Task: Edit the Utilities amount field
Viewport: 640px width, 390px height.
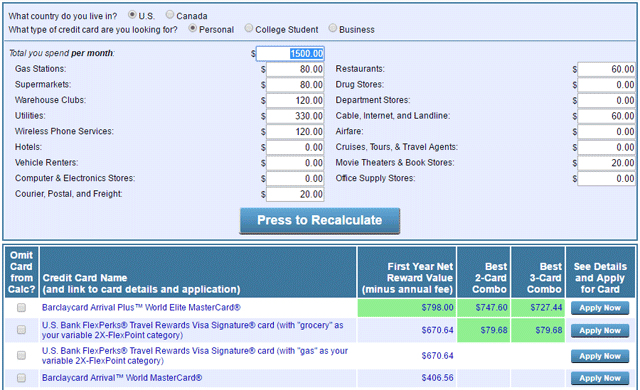Action: click(295, 116)
